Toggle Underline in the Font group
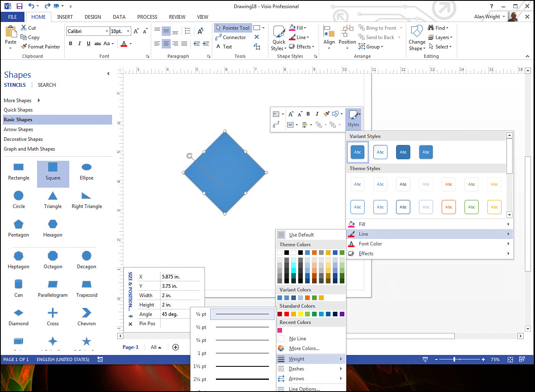This screenshot has height=392, width=535. (x=88, y=44)
